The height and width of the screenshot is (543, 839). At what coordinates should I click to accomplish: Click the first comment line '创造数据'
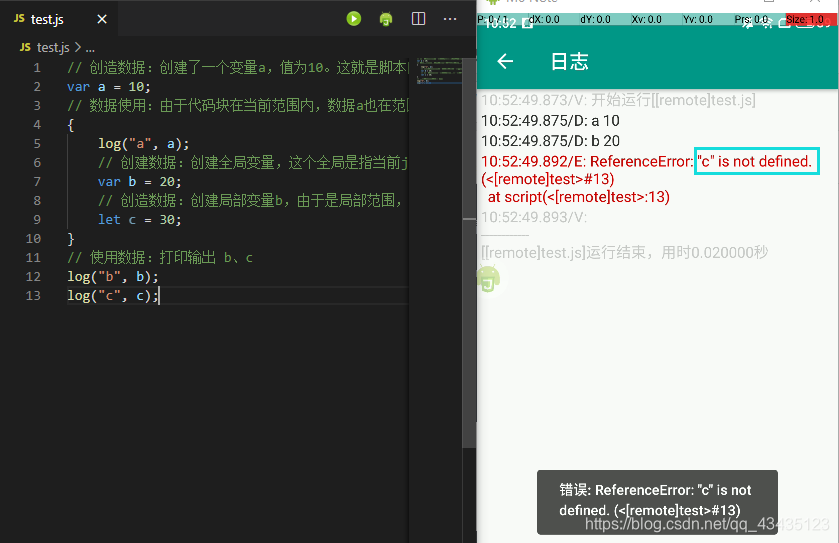238,68
